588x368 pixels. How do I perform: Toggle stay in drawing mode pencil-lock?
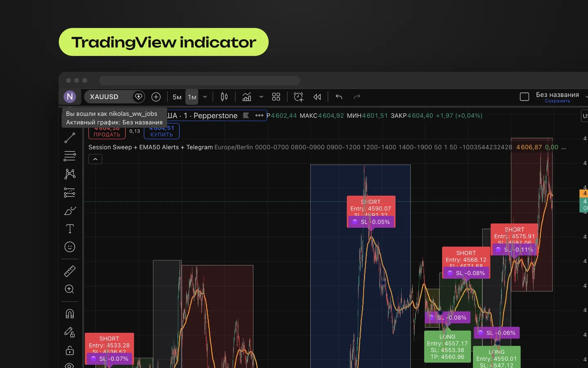coord(70,332)
